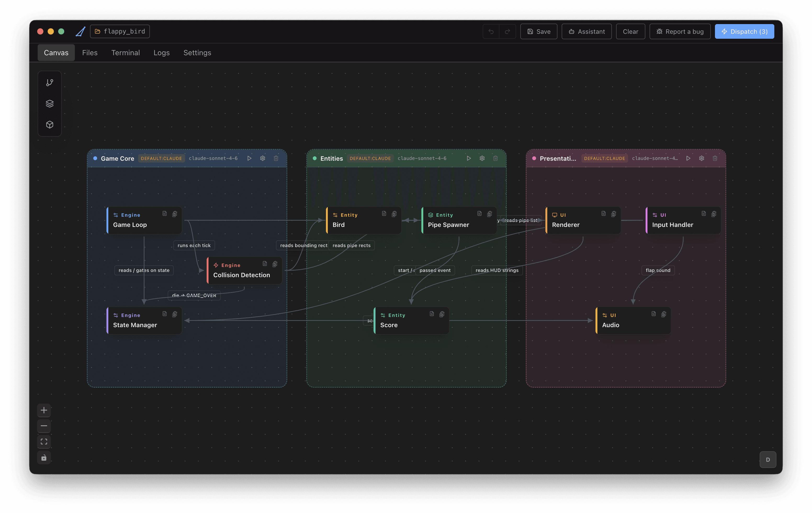The height and width of the screenshot is (513, 812).
Task: Delete the Score node
Action: pyautogui.click(x=442, y=314)
